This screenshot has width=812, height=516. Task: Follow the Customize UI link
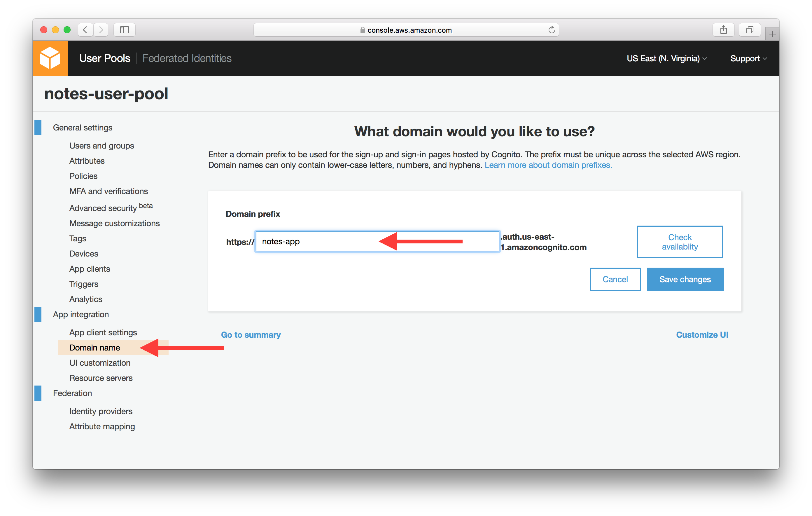(x=702, y=335)
